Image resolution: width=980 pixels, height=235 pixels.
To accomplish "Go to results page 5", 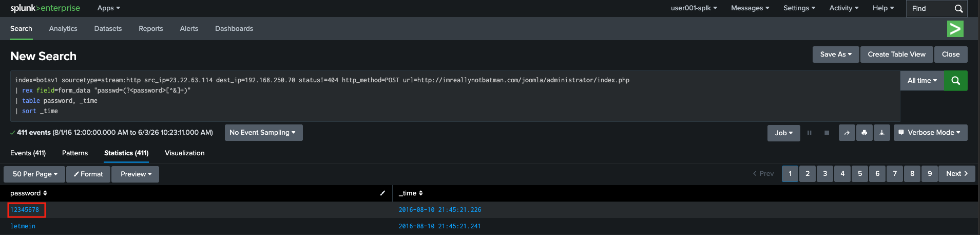I will [x=860, y=174].
